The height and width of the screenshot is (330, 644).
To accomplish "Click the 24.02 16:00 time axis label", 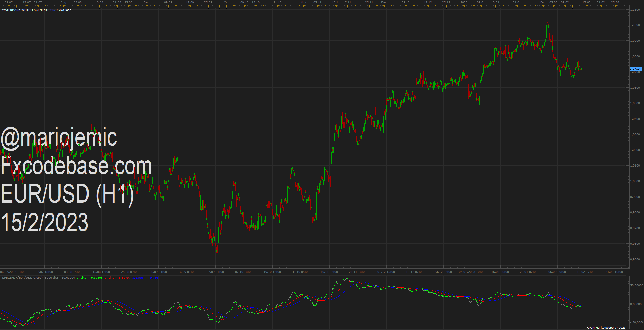I will (614, 272).
